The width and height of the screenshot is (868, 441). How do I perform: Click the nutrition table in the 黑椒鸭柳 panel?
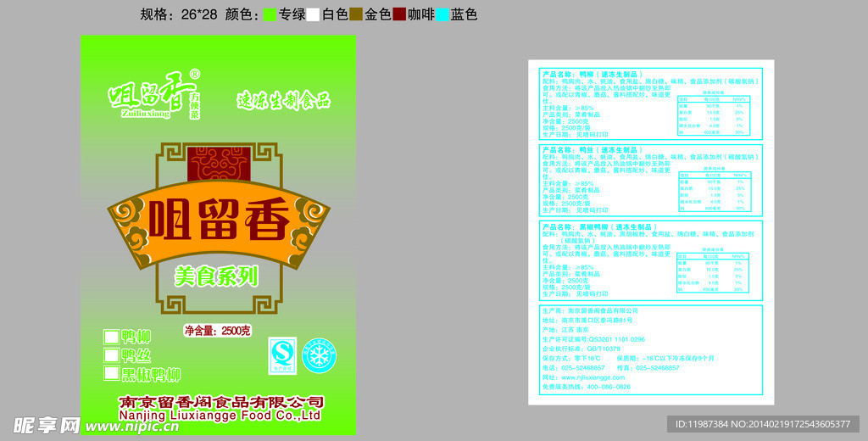[713, 272]
